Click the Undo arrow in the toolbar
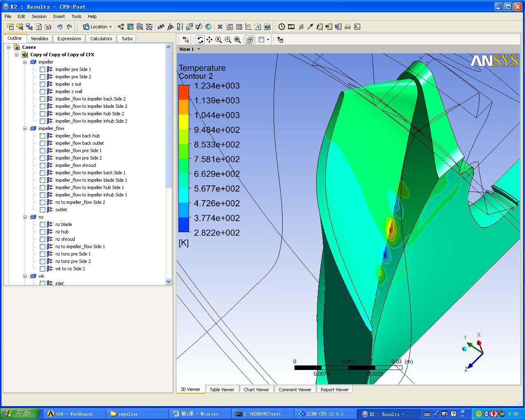Viewport: 525px width, 420px height. coord(60,27)
